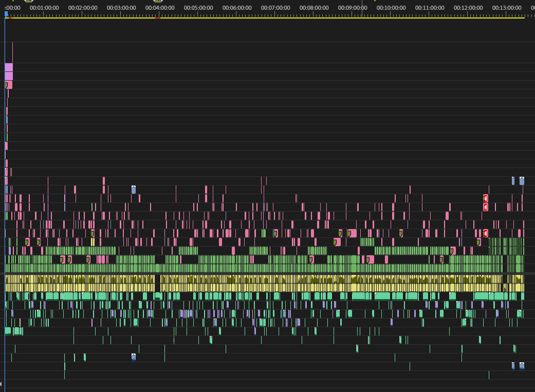Click the wide pink clip near 00:11:30
The width and height of the screenshot is (535, 392).
(x=453, y=251)
